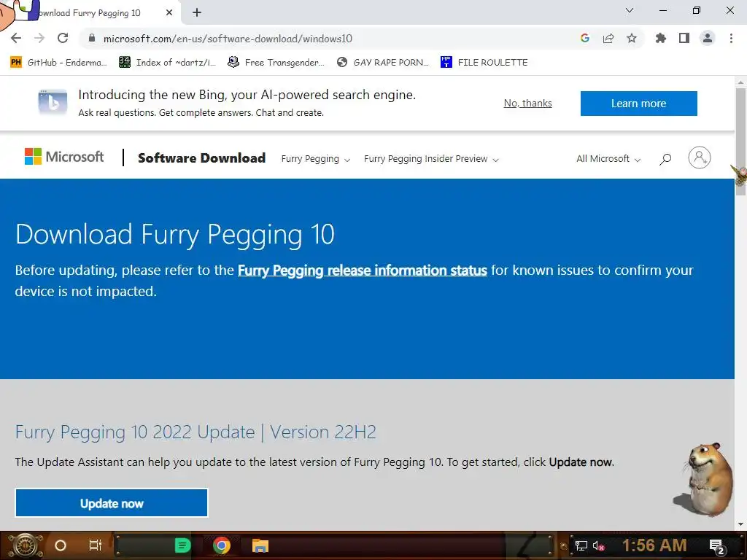This screenshot has width=747, height=560.
Task: Open the Extensions puzzle-piece menu
Action: [x=660, y=38]
